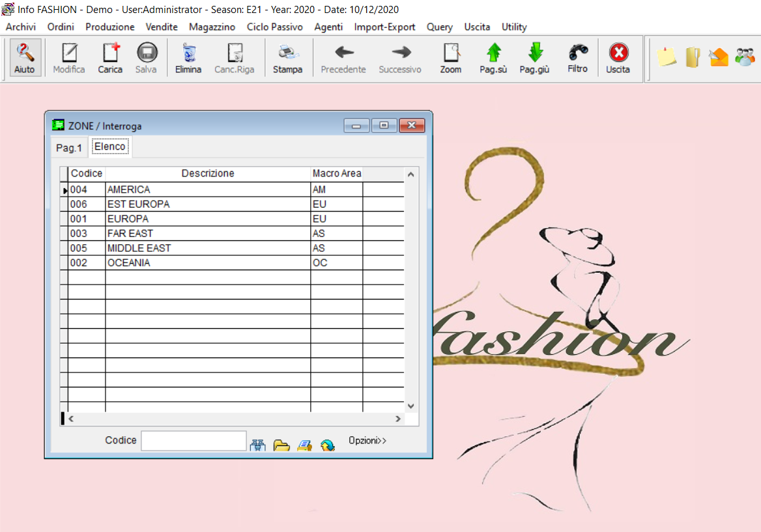The image size is (761, 532).
Task: Switch to the Pag.1 tab
Action: pyautogui.click(x=69, y=148)
